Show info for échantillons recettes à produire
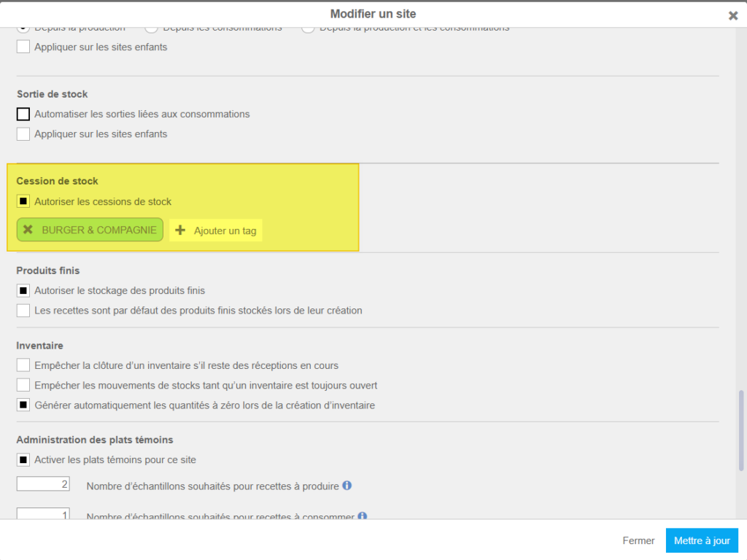This screenshot has width=747, height=560. (x=347, y=485)
